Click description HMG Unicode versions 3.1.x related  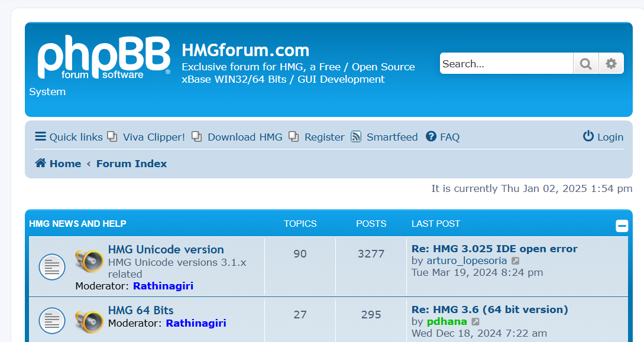[x=177, y=268]
